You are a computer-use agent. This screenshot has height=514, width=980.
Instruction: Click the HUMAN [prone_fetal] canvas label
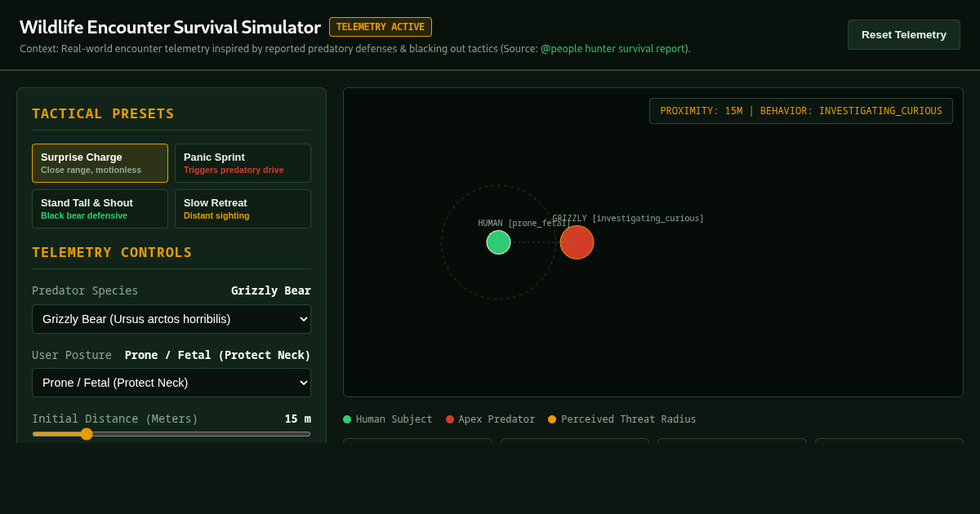524,224
